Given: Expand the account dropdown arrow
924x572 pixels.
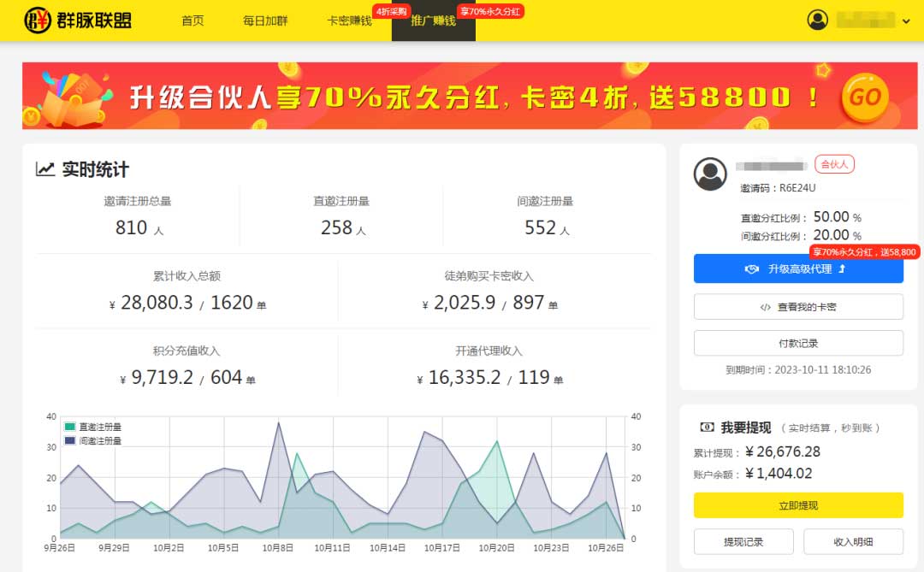Looking at the screenshot, I should [906, 21].
